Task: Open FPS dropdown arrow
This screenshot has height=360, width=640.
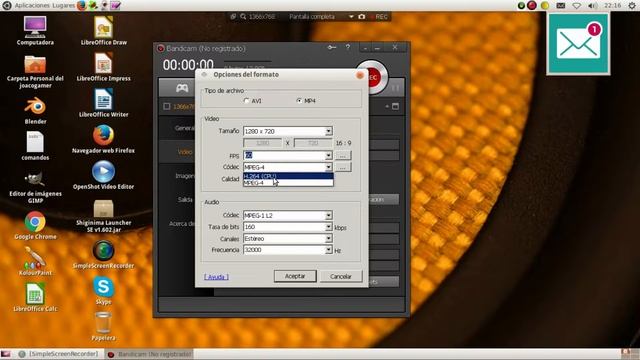Action: point(329,155)
